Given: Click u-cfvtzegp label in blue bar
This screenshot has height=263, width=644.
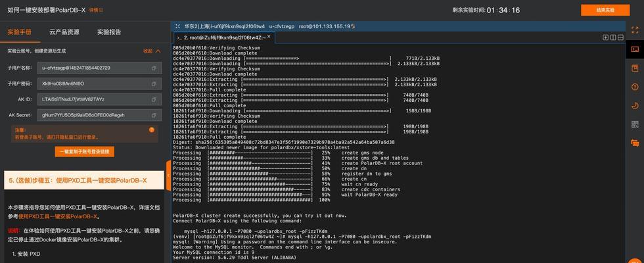Looking at the screenshot, I should [282, 26].
